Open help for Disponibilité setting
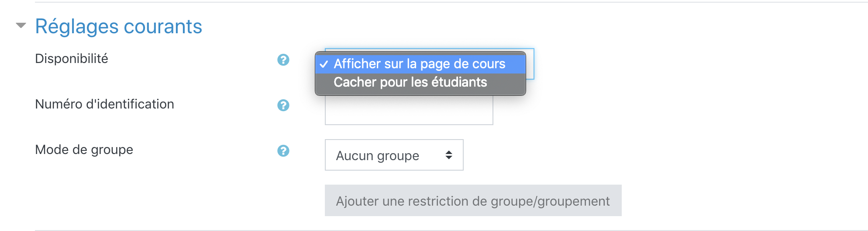 point(283,60)
